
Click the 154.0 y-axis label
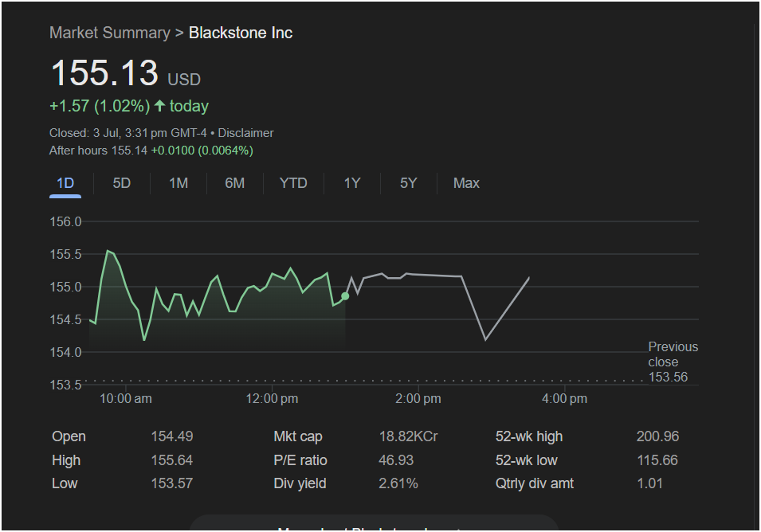pos(65,352)
